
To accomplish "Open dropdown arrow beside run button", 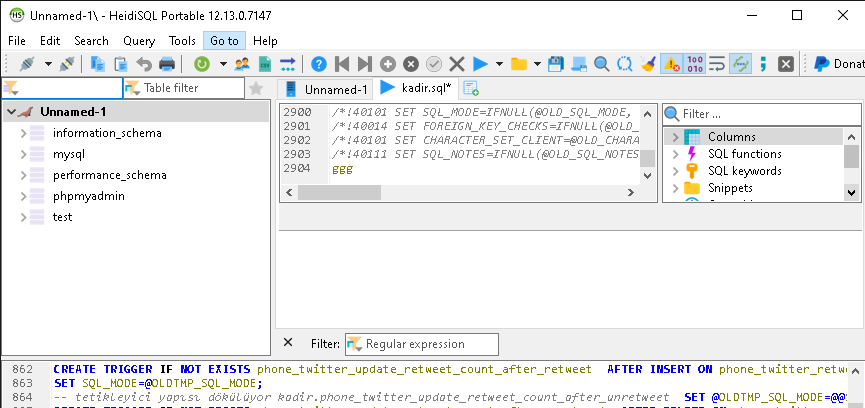I will click(499, 64).
